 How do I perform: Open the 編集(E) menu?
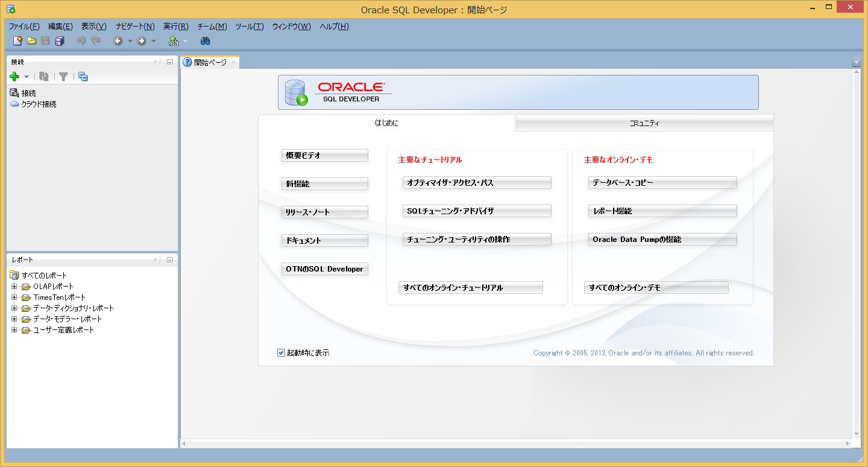(60, 27)
